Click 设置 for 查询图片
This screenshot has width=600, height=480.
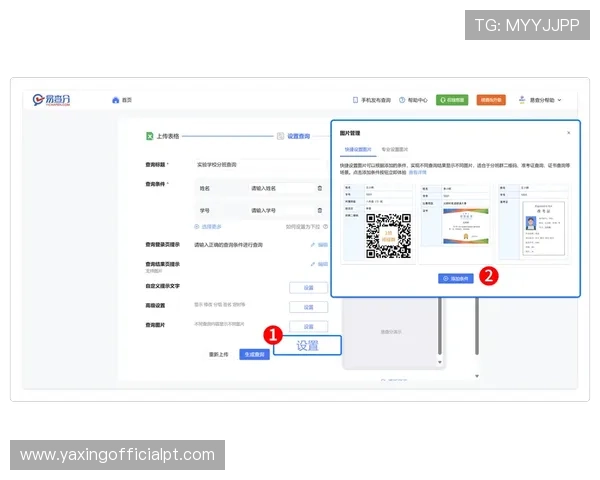(x=308, y=327)
